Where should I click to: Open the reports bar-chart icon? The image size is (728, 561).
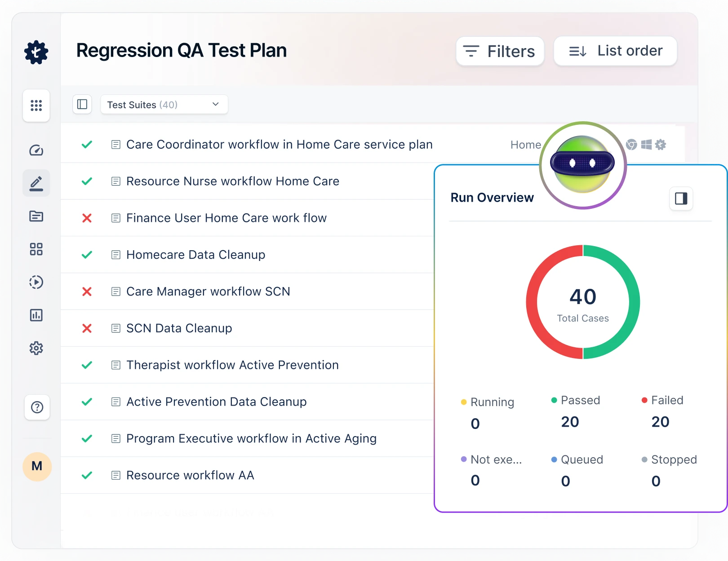click(36, 315)
